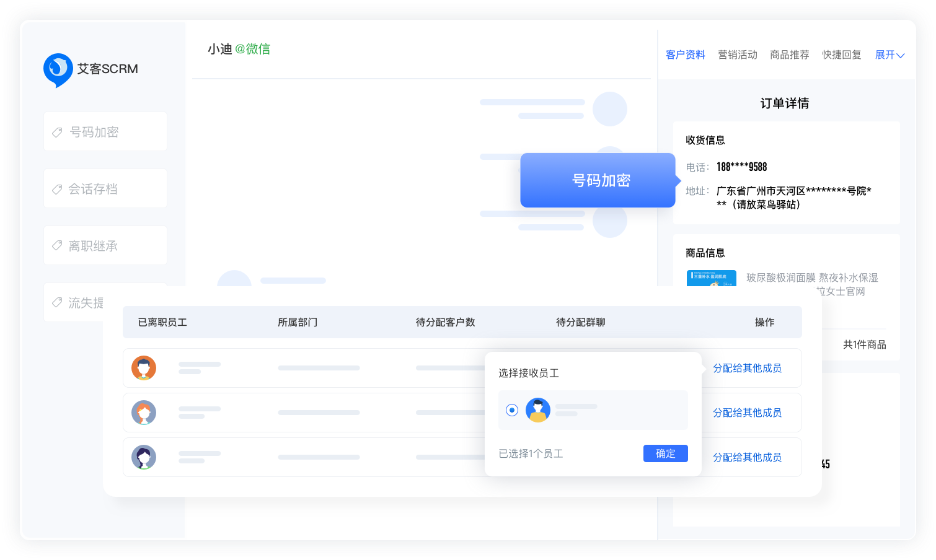Expand the 展开 dropdown chevron
Viewport: 936px width, 560px height.
coord(901,55)
